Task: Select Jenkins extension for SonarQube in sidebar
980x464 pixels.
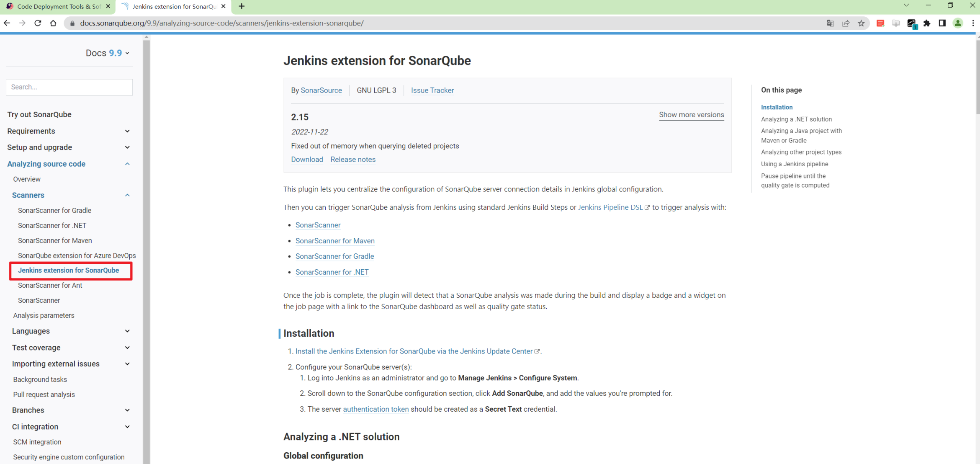Action: (x=68, y=271)
